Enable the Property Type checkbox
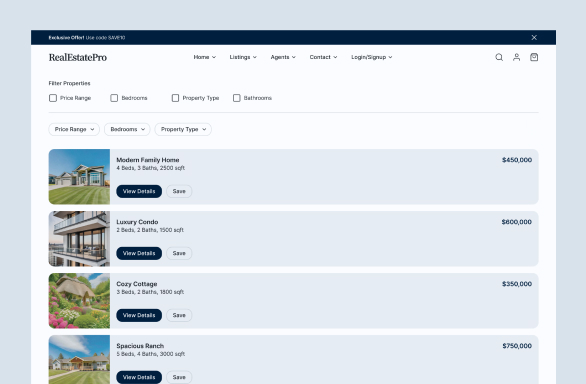This screenshot has width=586, height=384. 175,98
